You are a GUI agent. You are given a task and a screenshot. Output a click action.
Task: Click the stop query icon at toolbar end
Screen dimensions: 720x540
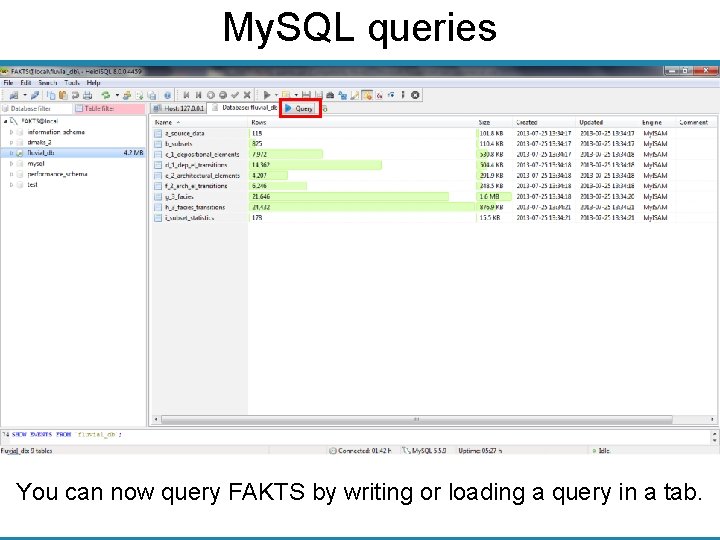pos(415,95)
